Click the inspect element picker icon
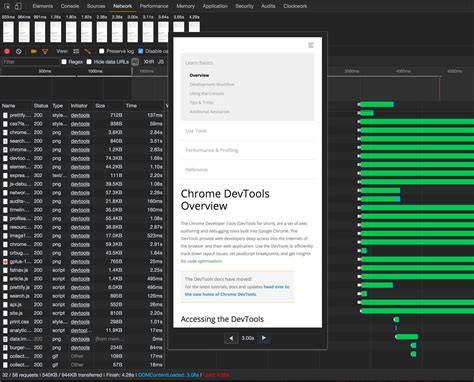This screenshot has width=474, height=382. pos(7,6)
